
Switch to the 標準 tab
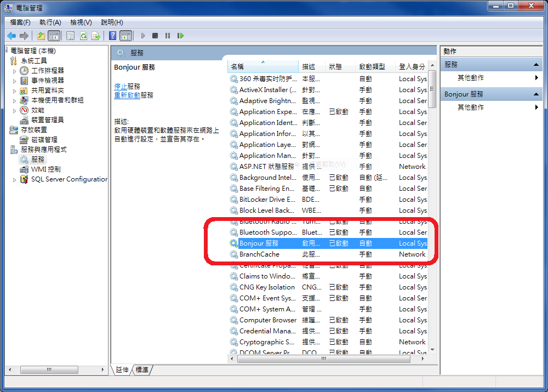click(141, 370)
